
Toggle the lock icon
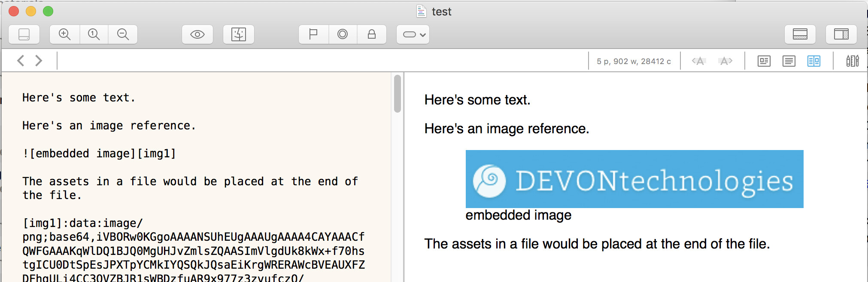tap(372, 34)
